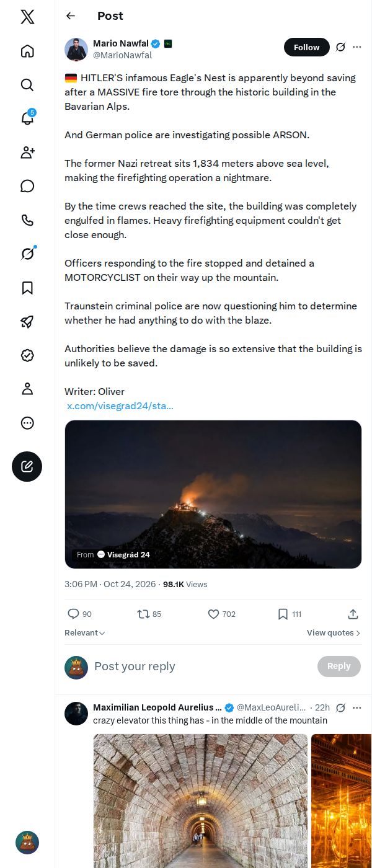
Task: Open the post's three-dot more menu
Action: tap(357, 47)
